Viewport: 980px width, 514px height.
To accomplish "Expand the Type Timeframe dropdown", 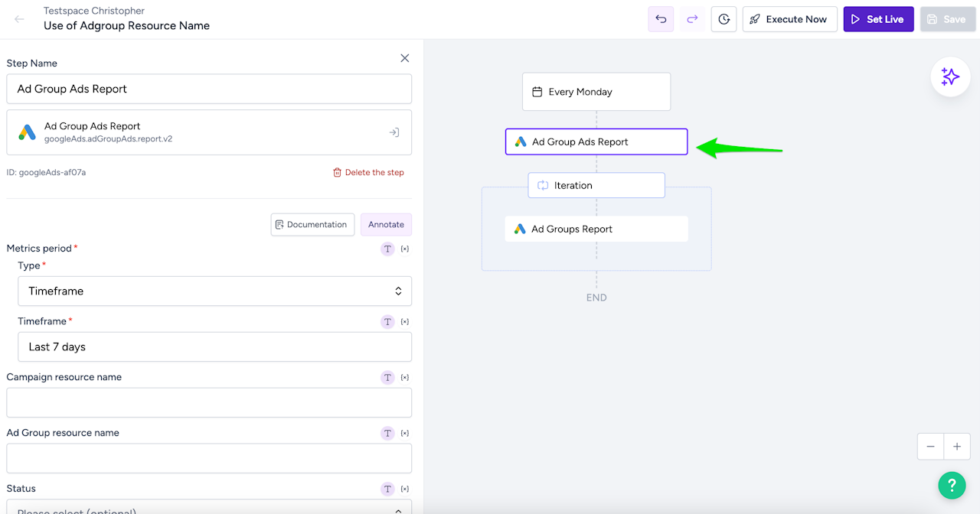I will (214, 291).
